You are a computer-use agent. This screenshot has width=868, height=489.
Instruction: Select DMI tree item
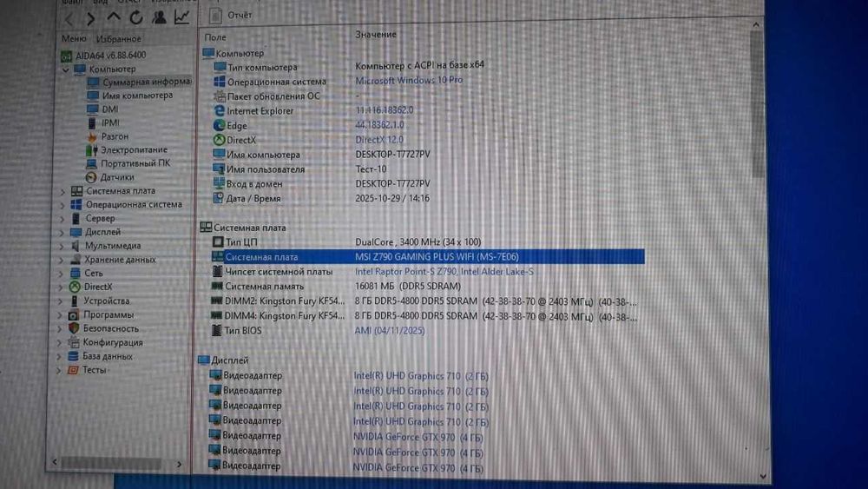click(x=103, y=109)
